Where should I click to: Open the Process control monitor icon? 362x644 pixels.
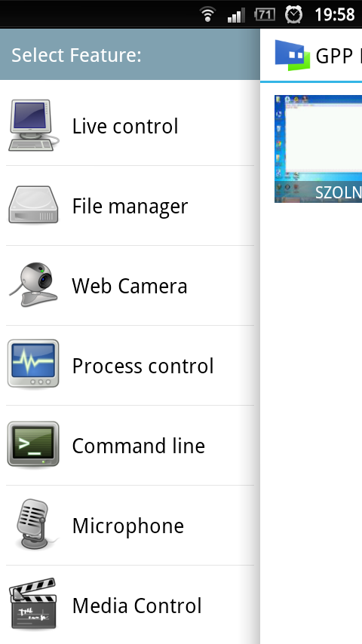click(33, 363)
